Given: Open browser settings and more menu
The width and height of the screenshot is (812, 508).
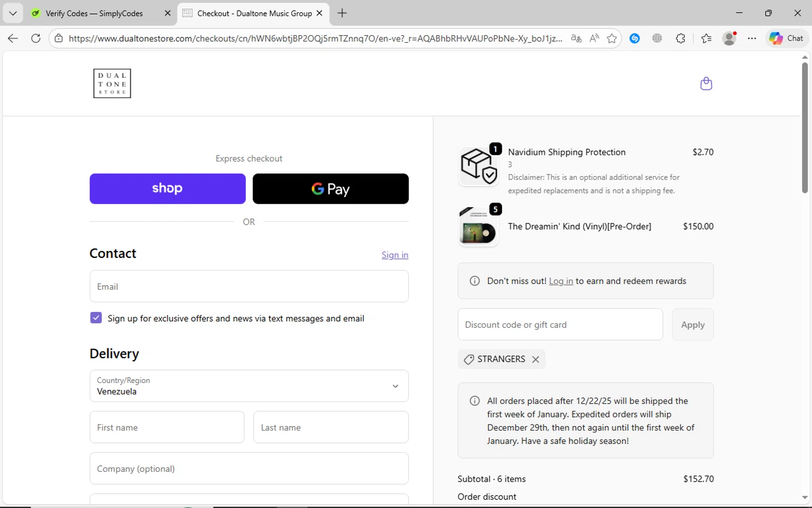Looking at the screenshot, I should (x=752, y=38).
